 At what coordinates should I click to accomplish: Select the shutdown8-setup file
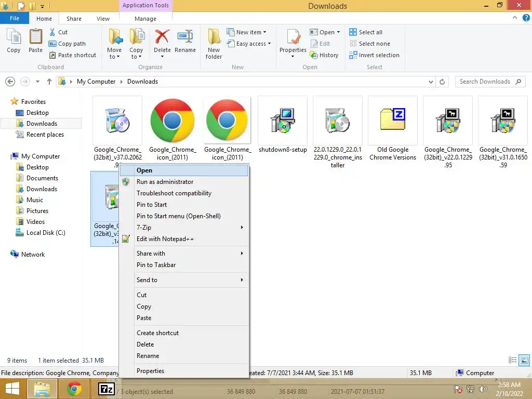(283, 126)
